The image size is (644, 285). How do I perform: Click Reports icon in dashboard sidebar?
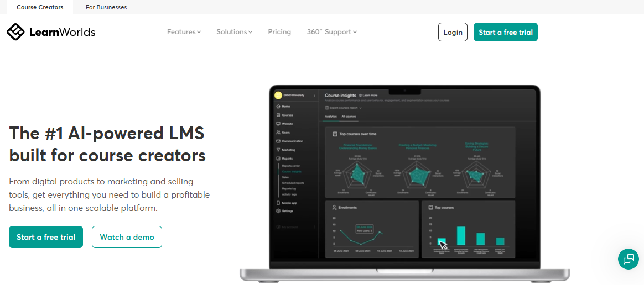click(x=278, y=159)
